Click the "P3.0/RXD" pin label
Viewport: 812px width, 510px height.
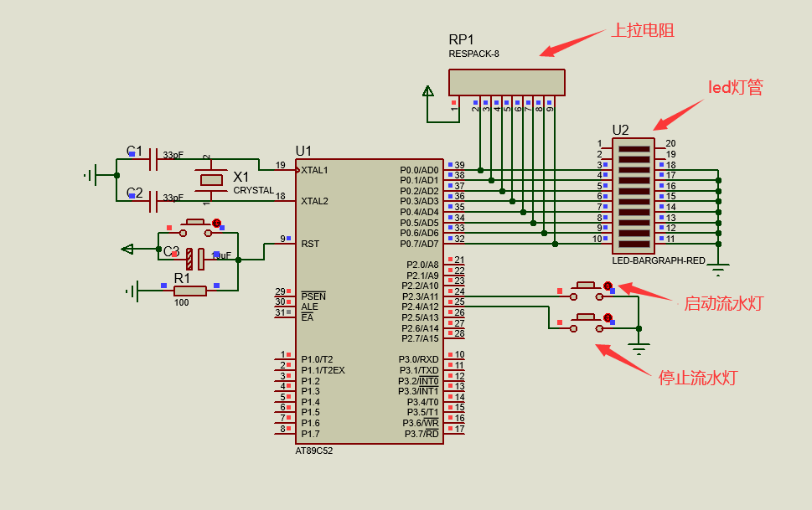point(418,359)
